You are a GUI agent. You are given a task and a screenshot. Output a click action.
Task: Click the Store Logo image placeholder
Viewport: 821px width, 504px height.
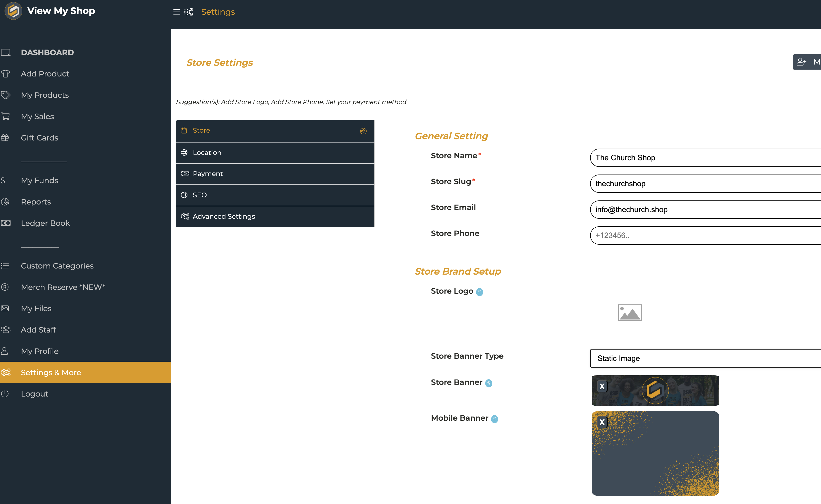(630, 313)
